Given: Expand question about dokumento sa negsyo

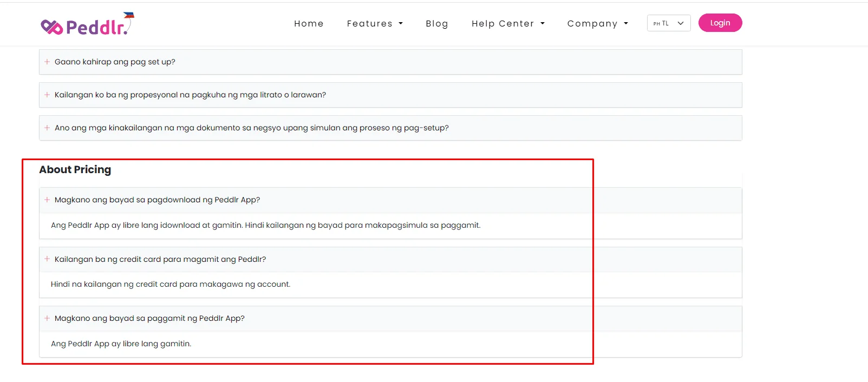Looking at the screenshot, I should coord(390,128).
